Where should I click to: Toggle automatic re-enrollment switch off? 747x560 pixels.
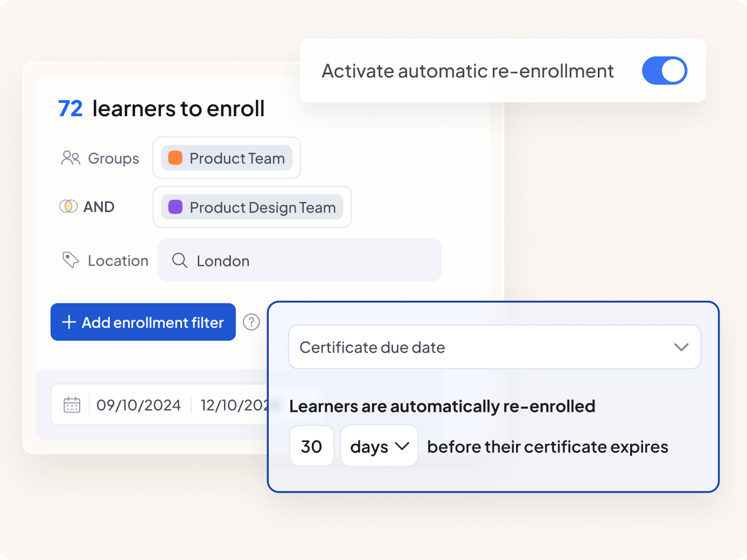(x=664, y=70)
